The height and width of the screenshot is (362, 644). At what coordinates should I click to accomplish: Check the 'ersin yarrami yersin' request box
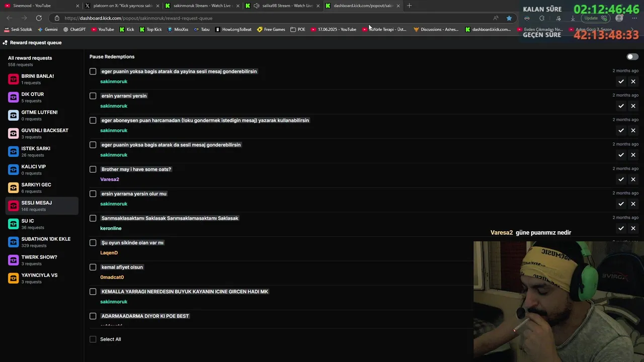(93, 96)
